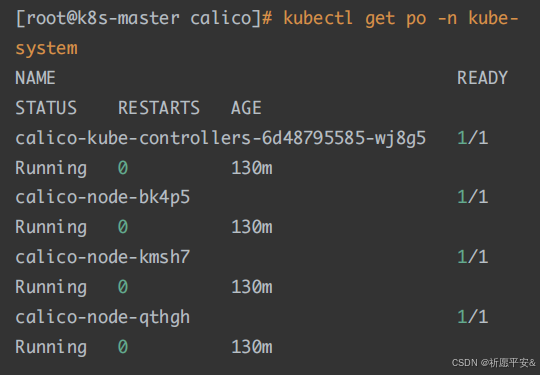Click the 1/1 ready value for calico-node-bk4p5
Screen dimensions: 540x375
pos(472,197)
